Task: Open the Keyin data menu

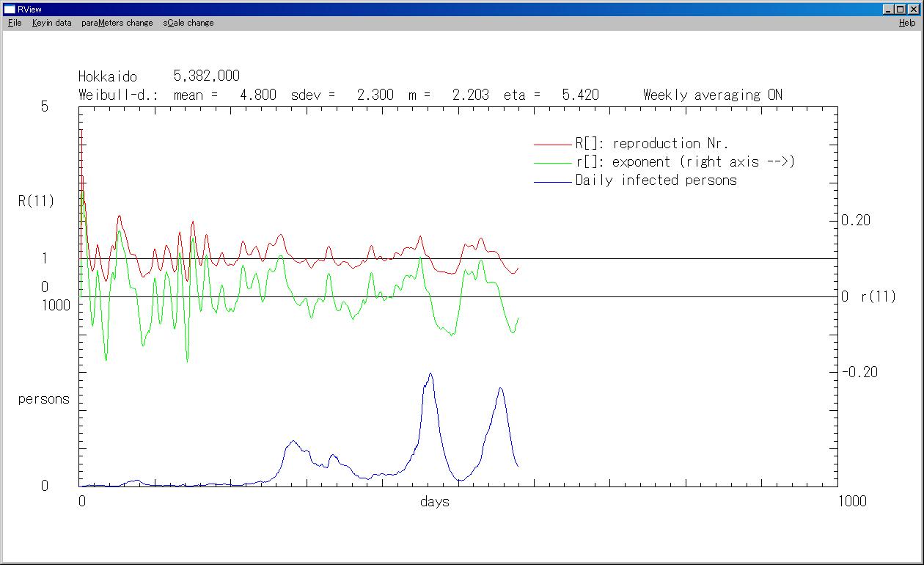Action: (x=51, y=23)
